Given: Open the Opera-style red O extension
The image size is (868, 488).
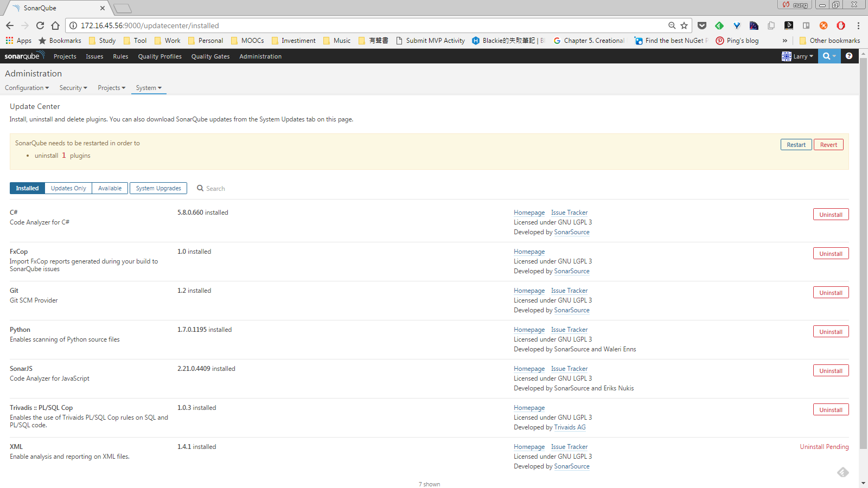Looking at the screenshot, I should coord(841,25).
